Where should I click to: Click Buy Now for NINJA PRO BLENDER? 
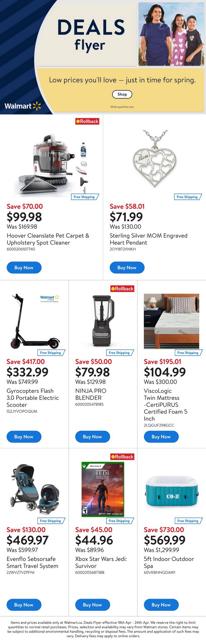[93, 437]
